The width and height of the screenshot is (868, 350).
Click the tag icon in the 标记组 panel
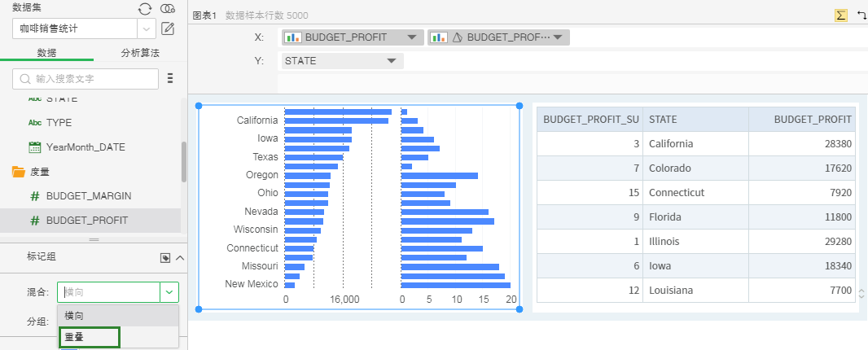click(x=165, y=258)
